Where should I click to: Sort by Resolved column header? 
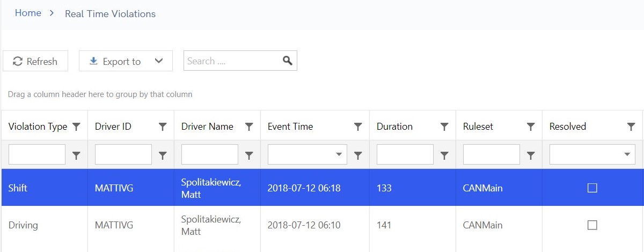pyautogui.click(x=568, y=127)
